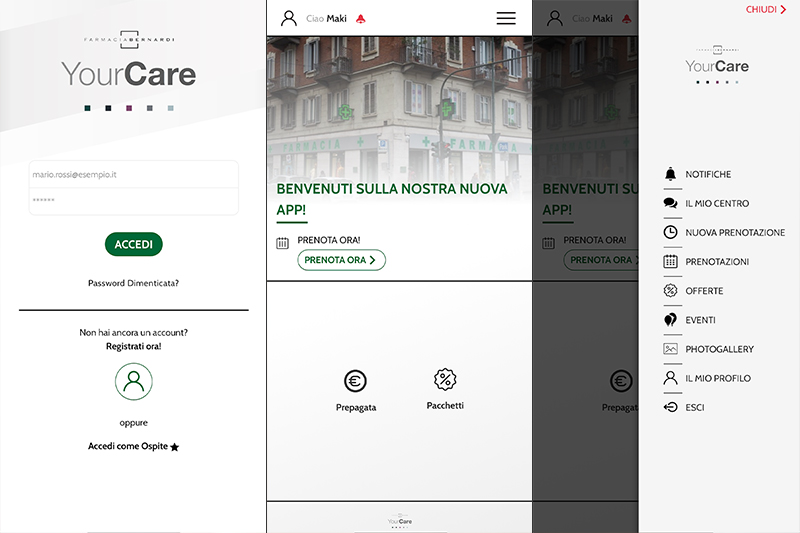Screen dimensions: 800x533
Task: Tap the green circled user registration icon
Action: [x=134, y=382]
